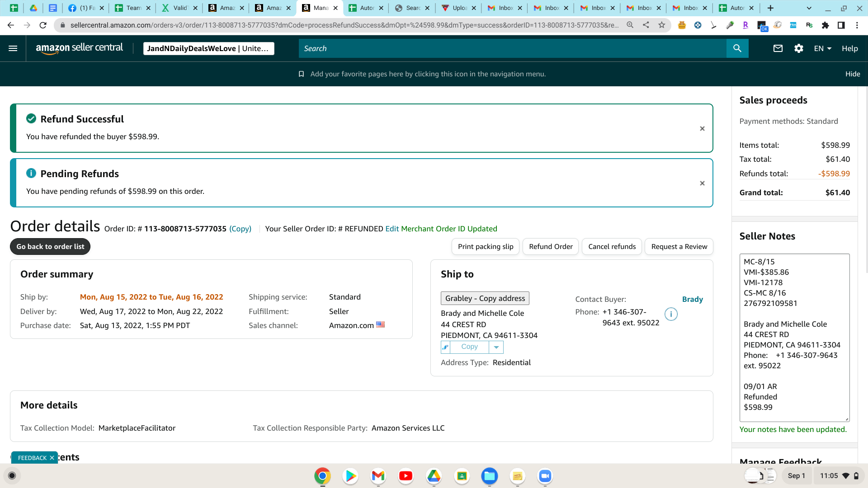This screenshot has width=868, height=488.
Task: Close the Mana browser tab
Action: tap(335, 8)
